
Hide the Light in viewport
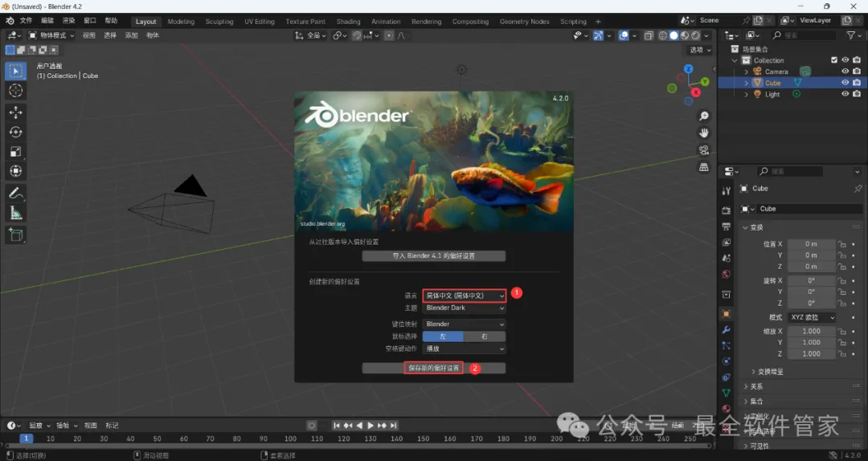click(845, 94)
